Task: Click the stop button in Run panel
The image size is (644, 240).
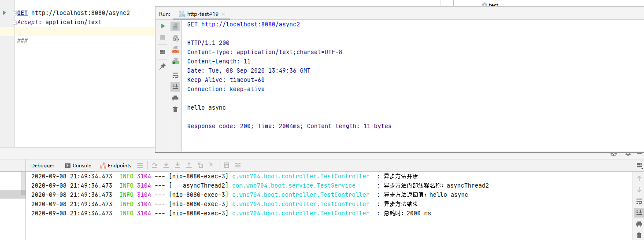Action: 163,37
